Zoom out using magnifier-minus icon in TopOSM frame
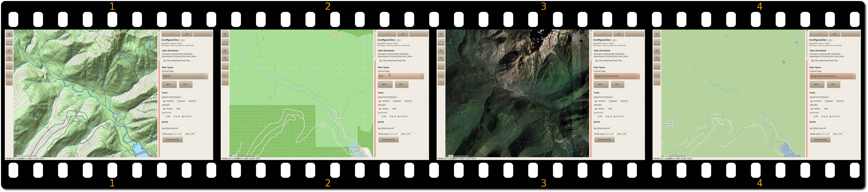This screenshot has height=192, width=868. pyautogui.click(x=9, y=58)
